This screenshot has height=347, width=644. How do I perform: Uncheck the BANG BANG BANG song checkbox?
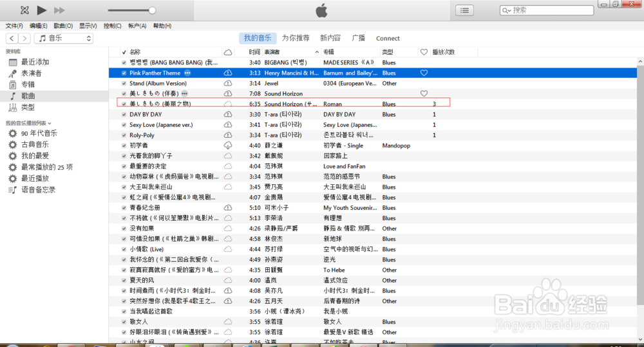(x=124, y=63)
